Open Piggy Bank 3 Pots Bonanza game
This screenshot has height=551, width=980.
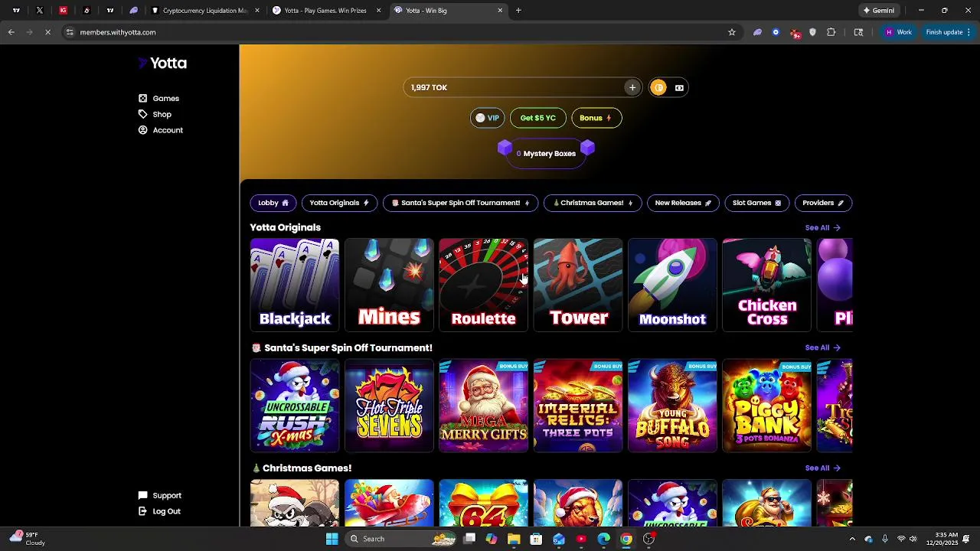point(767,406)
